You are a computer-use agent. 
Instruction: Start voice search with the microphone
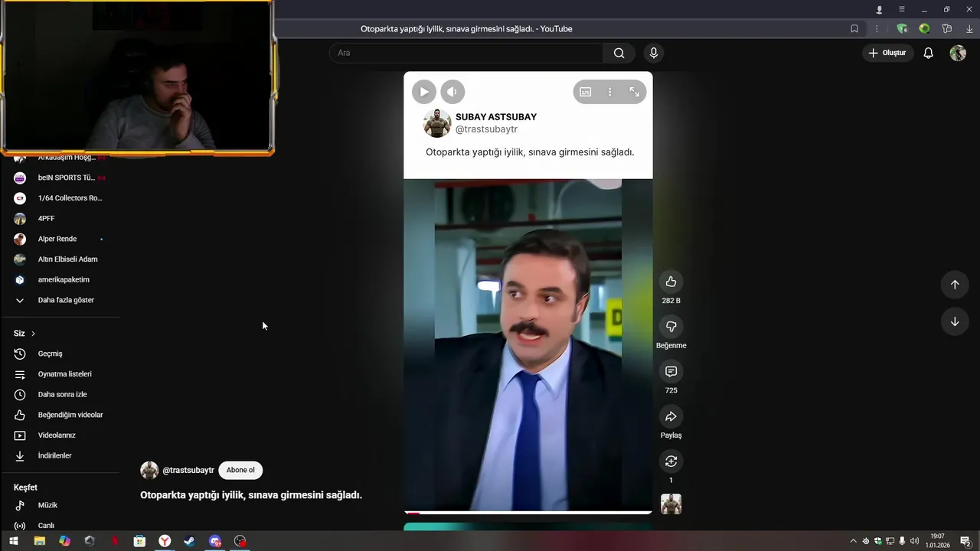pyautogui.click(x=653, y=53)
